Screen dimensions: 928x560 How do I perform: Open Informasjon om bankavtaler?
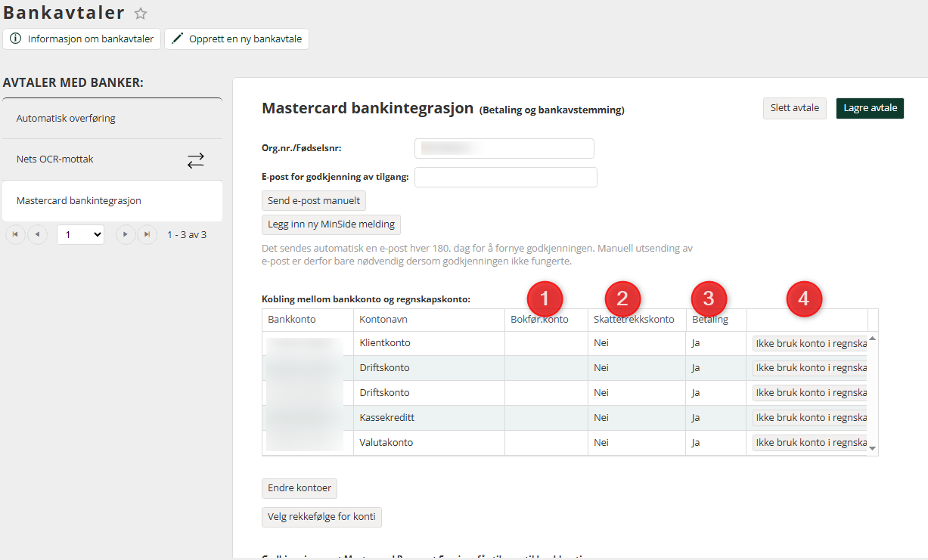tap(82, 39)
